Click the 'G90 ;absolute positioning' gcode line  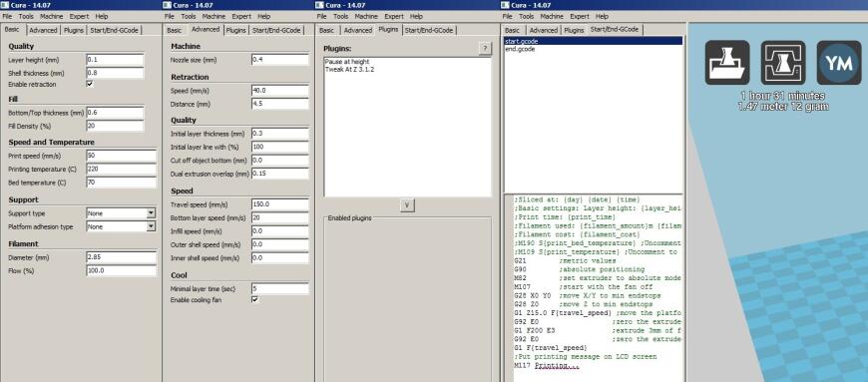pos(581,269)
